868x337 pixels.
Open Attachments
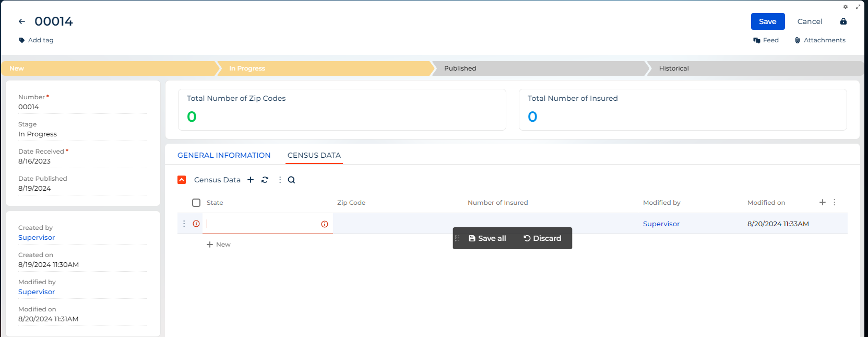point(820,40)
